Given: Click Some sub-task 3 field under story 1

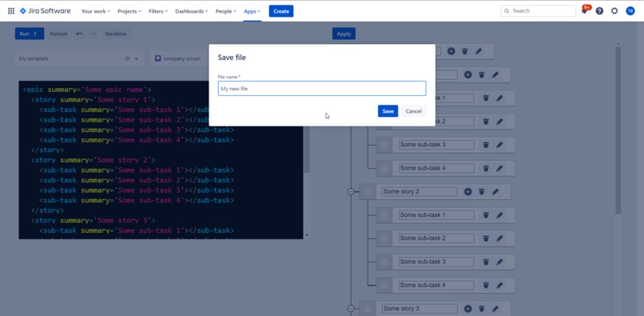Looking at the screenshot, I should (436, 145).
